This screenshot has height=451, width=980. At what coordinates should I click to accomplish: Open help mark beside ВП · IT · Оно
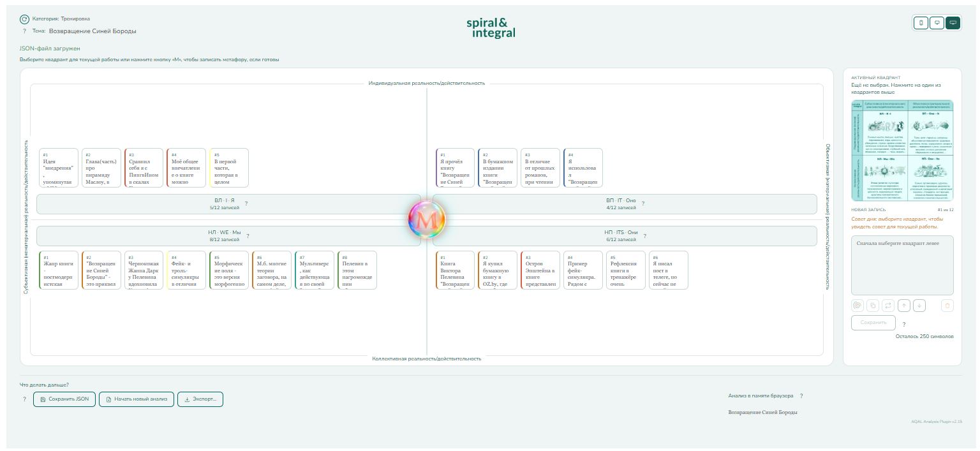[643, 204]
